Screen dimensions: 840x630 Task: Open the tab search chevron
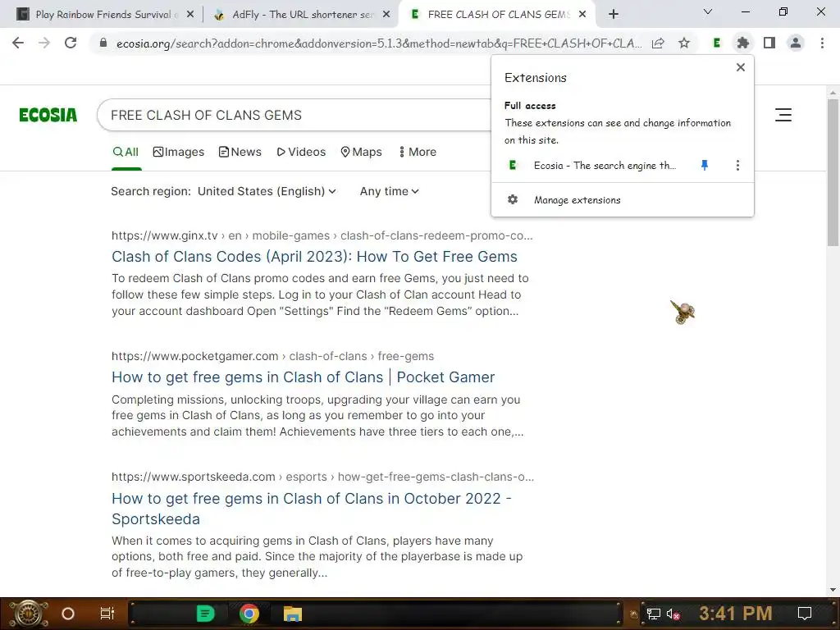click(x=708, y=11)
